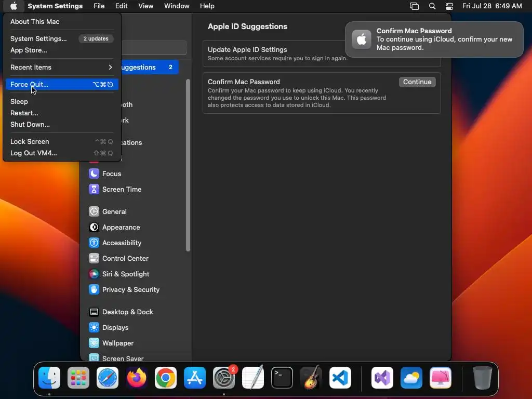532x399 pixels.
Task: Open the View menu
Action: click(x=146, y=6)
